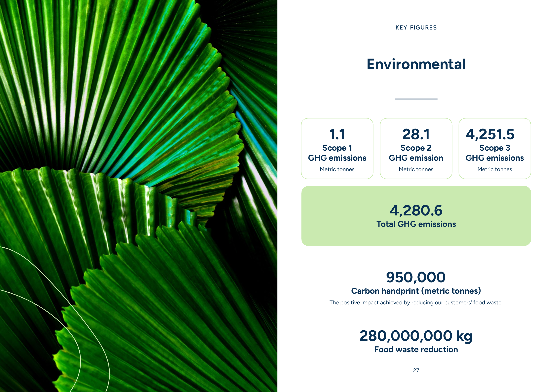Select the Environmental title
This screenshot has height=392, width=555.
[416, 64]
